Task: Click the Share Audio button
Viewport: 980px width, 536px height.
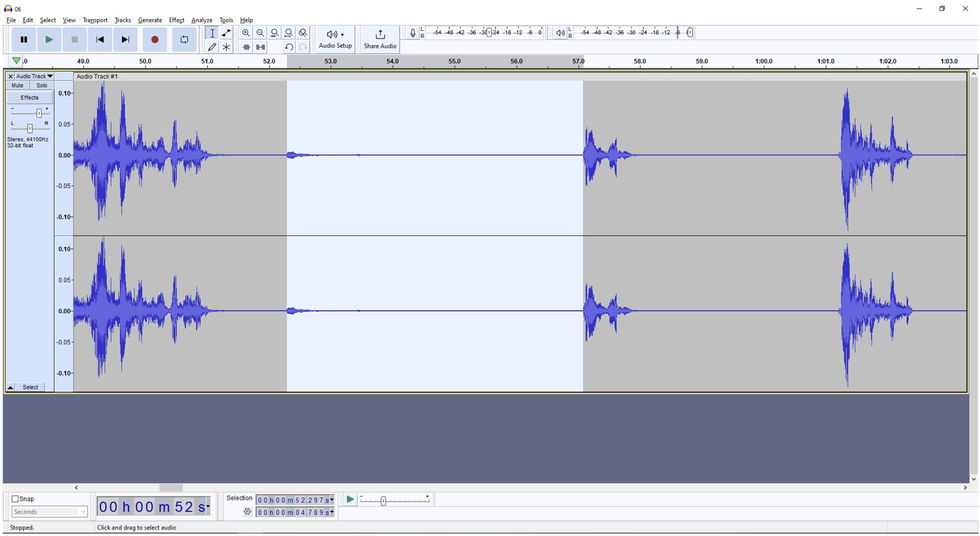Action: coord(380,39)
